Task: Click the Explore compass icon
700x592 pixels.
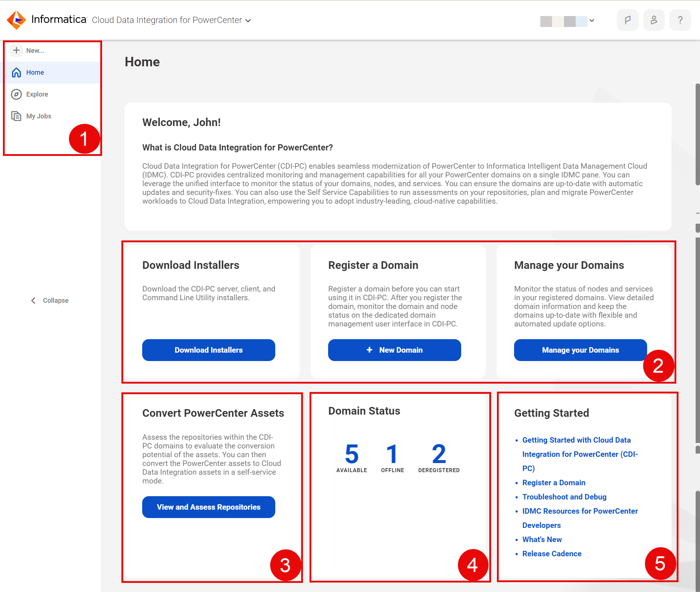Action: [x=16, y=94]
